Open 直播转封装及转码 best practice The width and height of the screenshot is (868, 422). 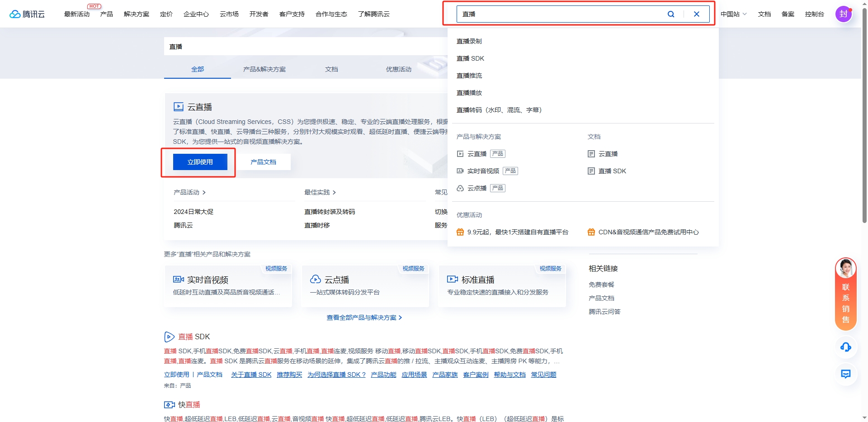coord(330,212)
